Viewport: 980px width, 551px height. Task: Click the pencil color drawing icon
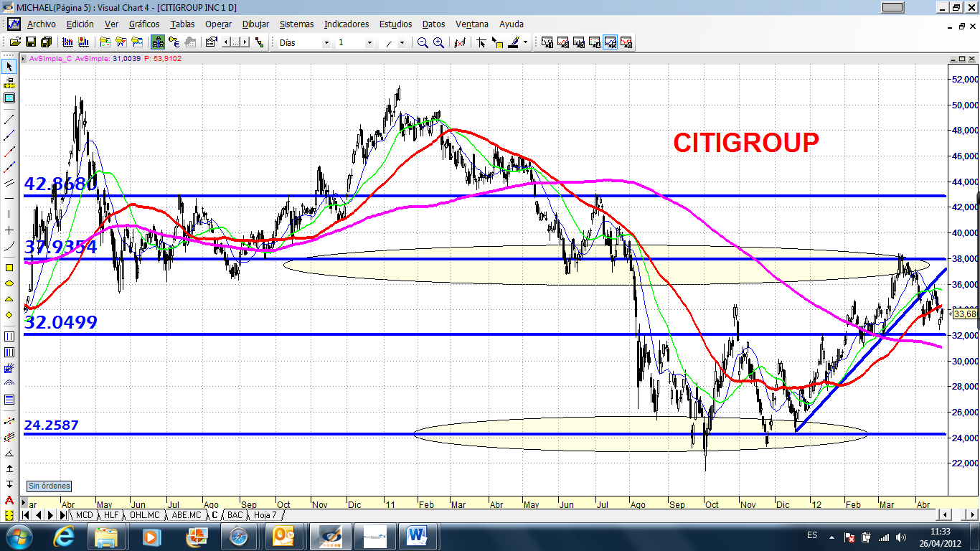pyautogui.click(x=513, y=42)
